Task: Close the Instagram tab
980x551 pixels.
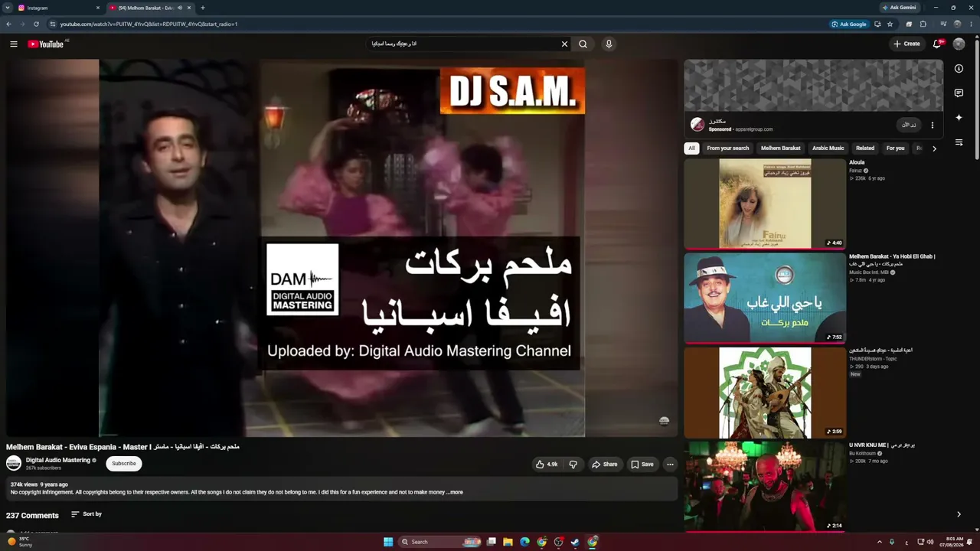Action: point(98,8)
